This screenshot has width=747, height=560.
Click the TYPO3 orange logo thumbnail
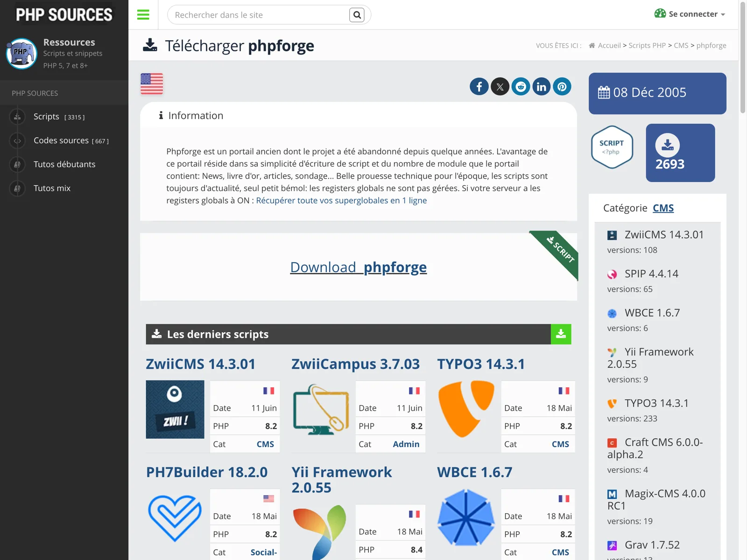point(466,409)
